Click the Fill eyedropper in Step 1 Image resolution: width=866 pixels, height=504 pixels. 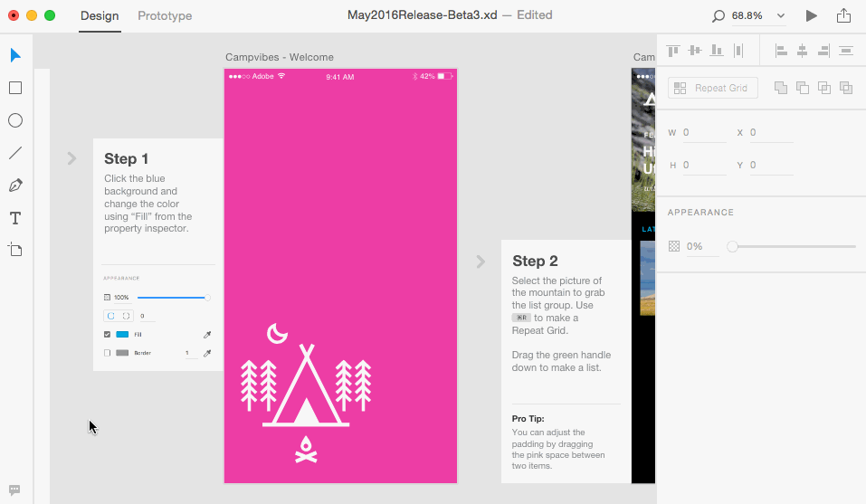207,335
